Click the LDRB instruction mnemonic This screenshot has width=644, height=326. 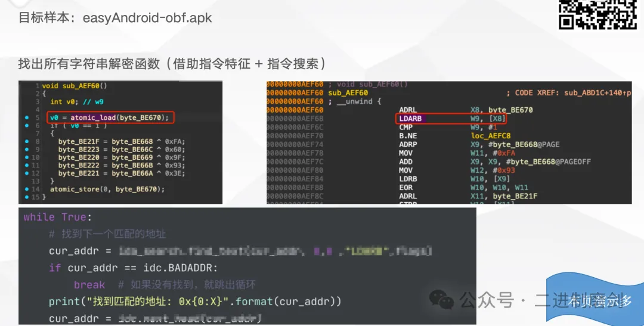click(408, 179)
